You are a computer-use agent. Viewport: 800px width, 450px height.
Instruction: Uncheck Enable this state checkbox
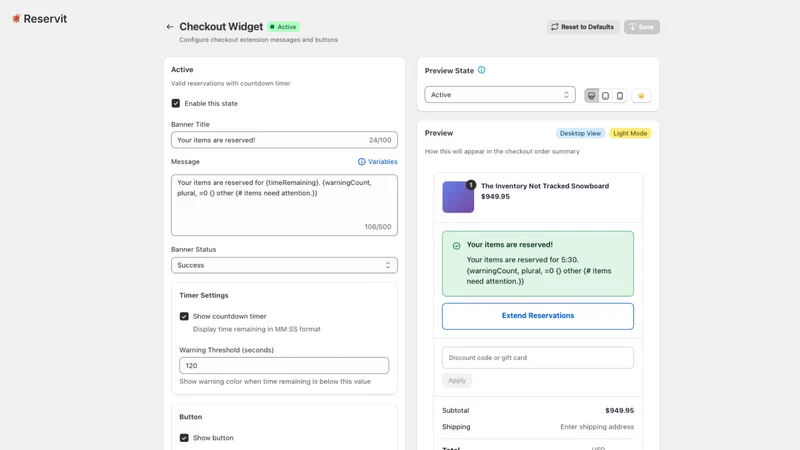(176, 103)
